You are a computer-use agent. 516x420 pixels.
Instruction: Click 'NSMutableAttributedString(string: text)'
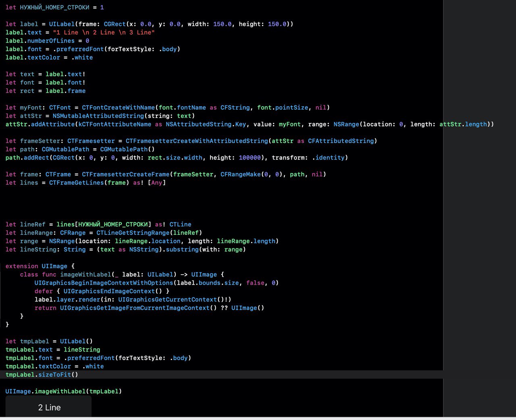(124, 116)
